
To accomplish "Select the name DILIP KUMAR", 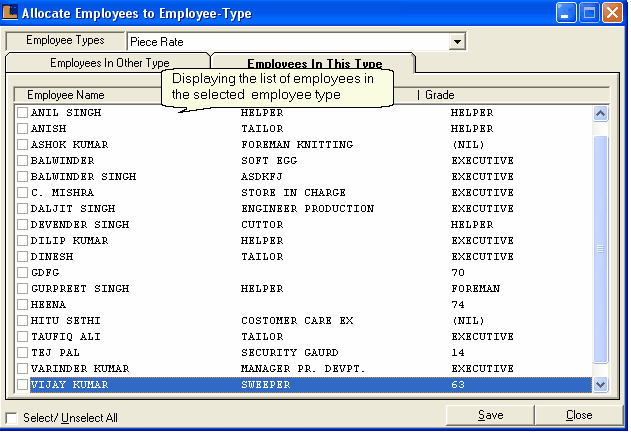I will 70,240.
